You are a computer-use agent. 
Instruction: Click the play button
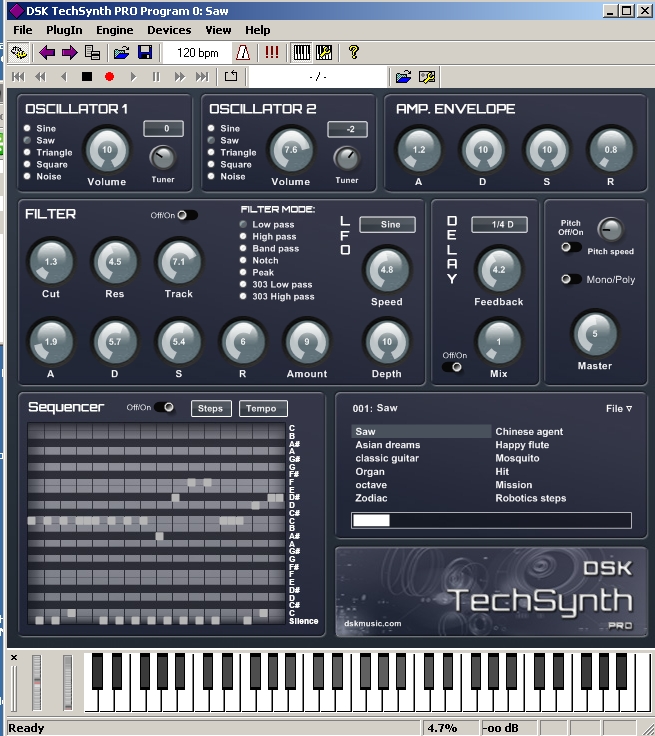(133, 77)
